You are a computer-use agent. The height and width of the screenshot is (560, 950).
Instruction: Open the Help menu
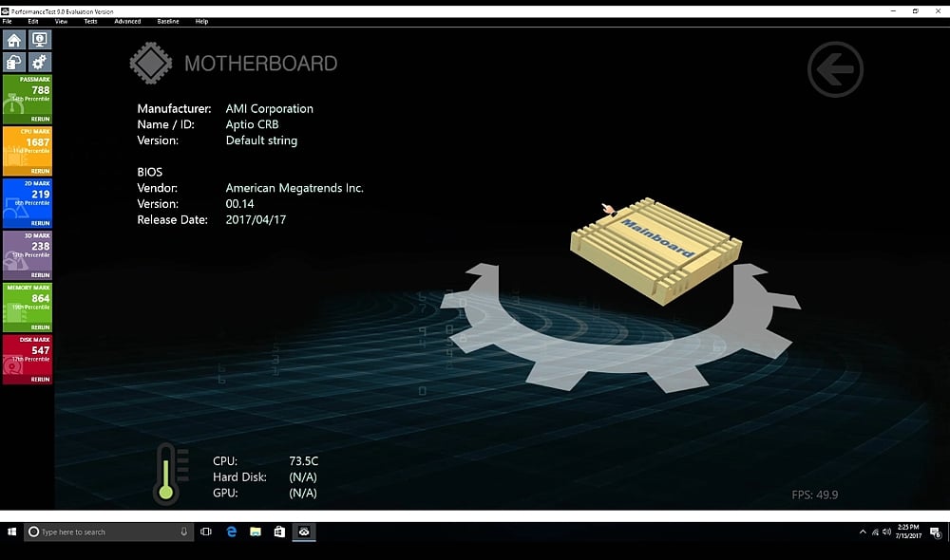[201, 21]
